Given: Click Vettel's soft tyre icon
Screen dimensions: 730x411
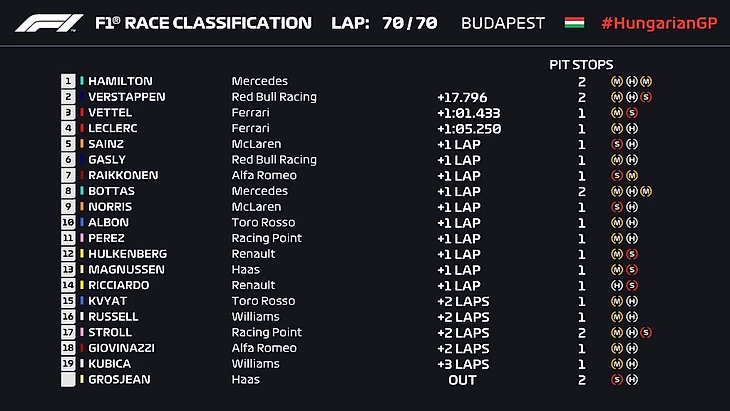Looking at the screenshot, I should 633,113.
